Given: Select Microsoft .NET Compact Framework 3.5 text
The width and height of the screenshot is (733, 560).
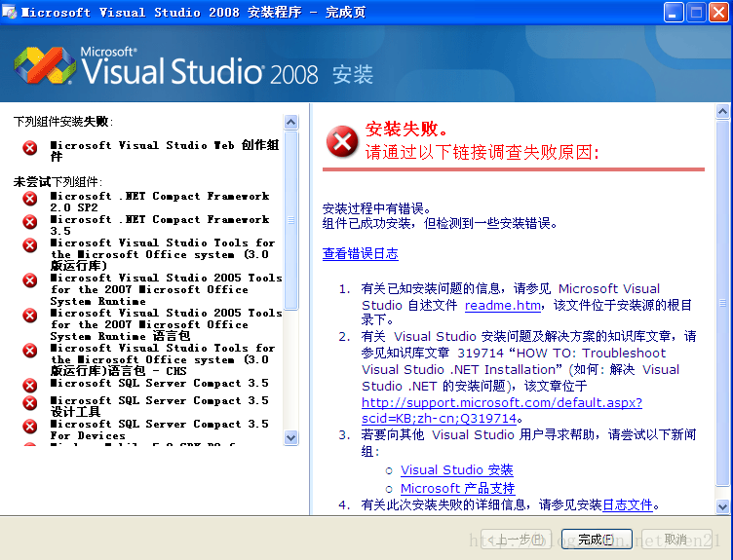Looking at the screenshot, I should click(160, 225).
